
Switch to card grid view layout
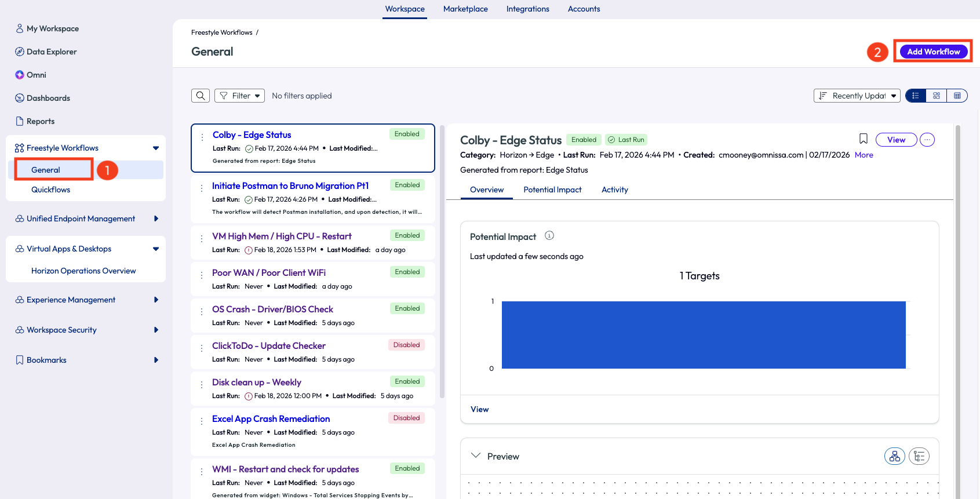(937, 96)
